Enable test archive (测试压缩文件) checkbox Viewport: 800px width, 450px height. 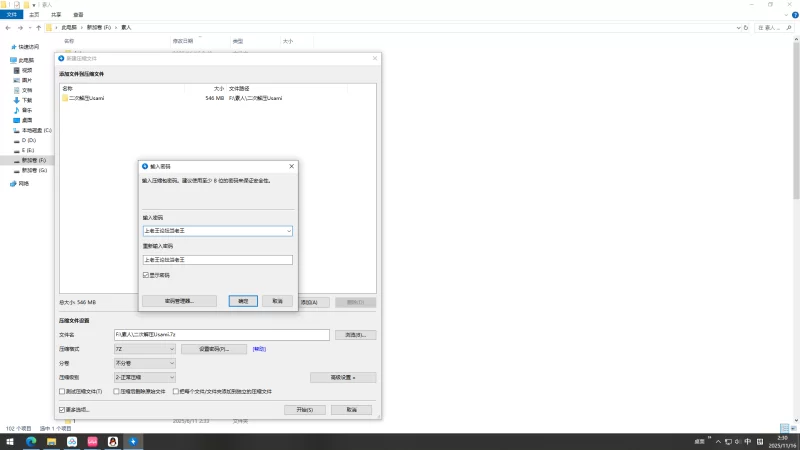62,392
